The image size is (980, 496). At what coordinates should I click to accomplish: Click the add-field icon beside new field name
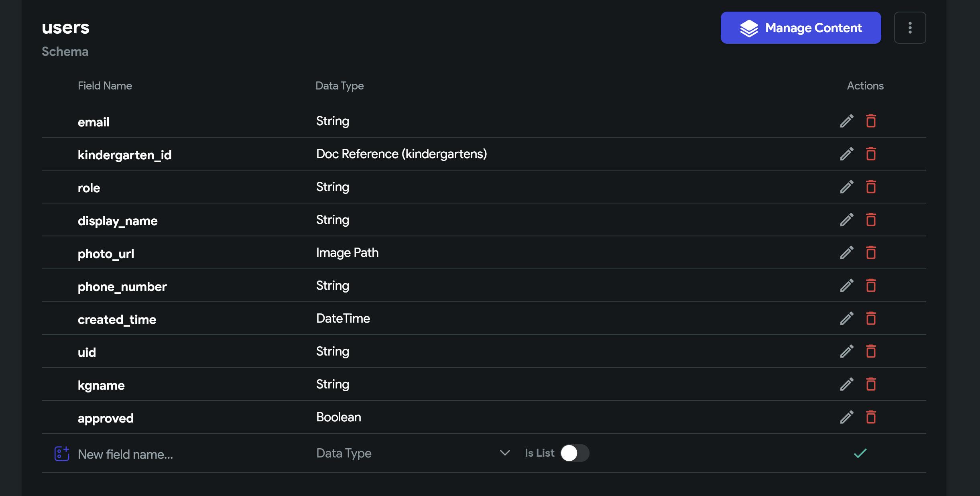click(62, 454)
